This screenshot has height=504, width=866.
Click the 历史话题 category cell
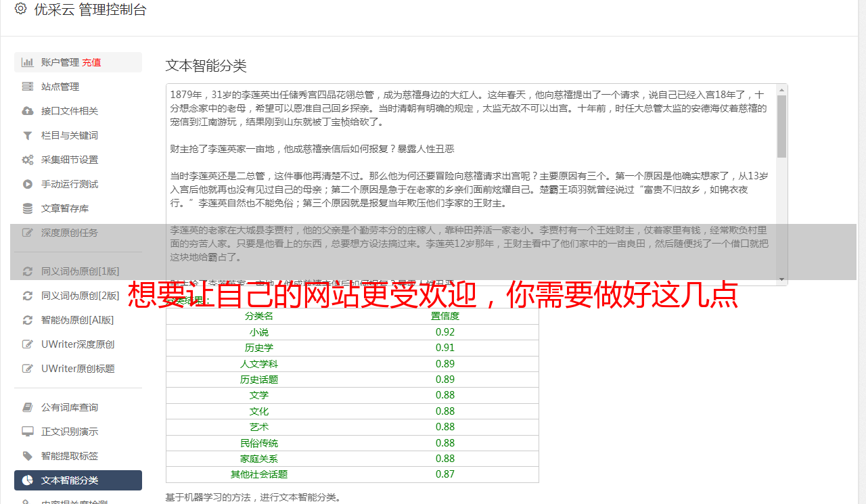point(259,380)
